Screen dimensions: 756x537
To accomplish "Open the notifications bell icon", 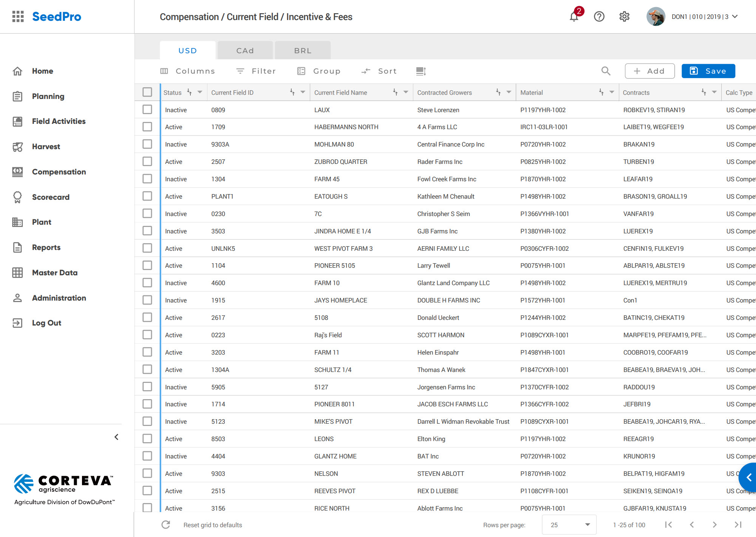I will [574, 17].
